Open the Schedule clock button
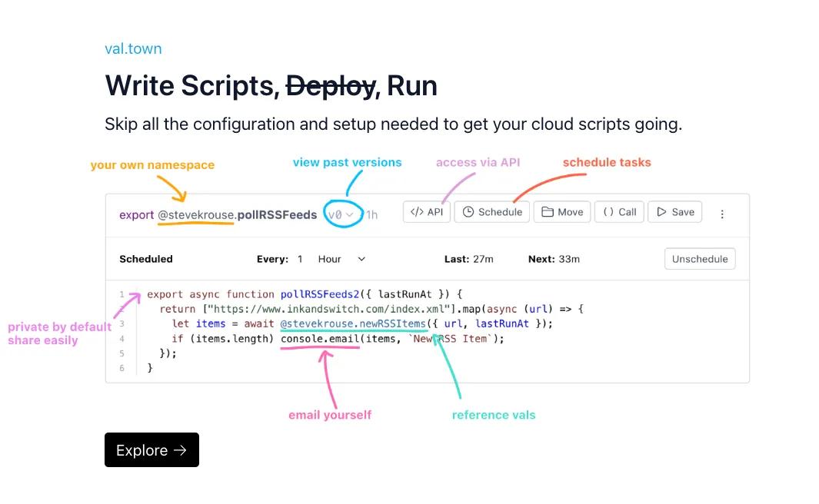 coord(491,212)
